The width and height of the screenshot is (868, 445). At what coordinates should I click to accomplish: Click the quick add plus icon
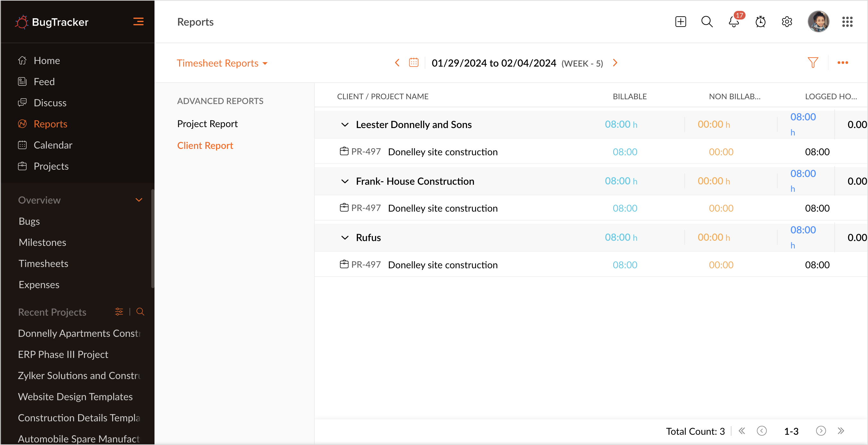point(680,22)
